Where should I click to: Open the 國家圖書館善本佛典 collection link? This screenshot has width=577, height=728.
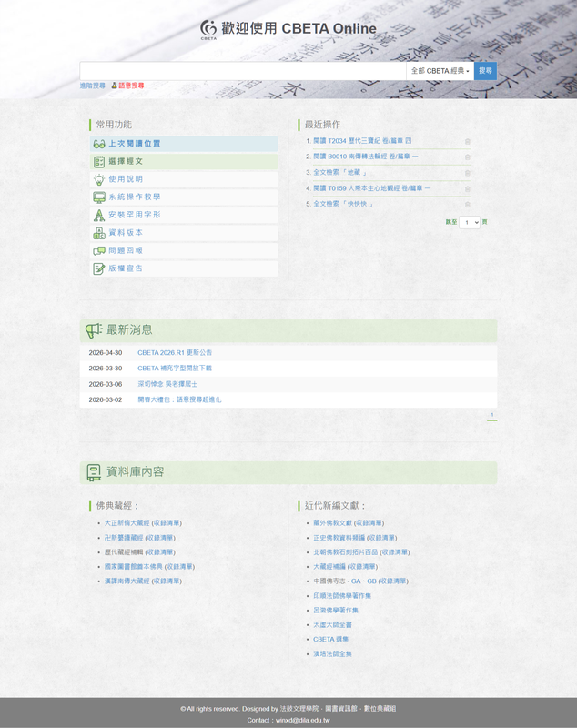(133, 566)
